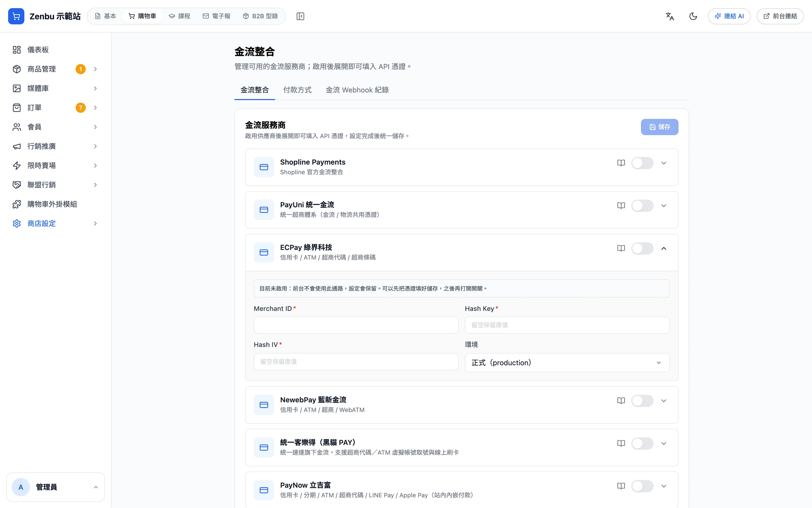Click the Merchant ID input field
The height and width of the screenshot is (508, 812).
point(356,325)
